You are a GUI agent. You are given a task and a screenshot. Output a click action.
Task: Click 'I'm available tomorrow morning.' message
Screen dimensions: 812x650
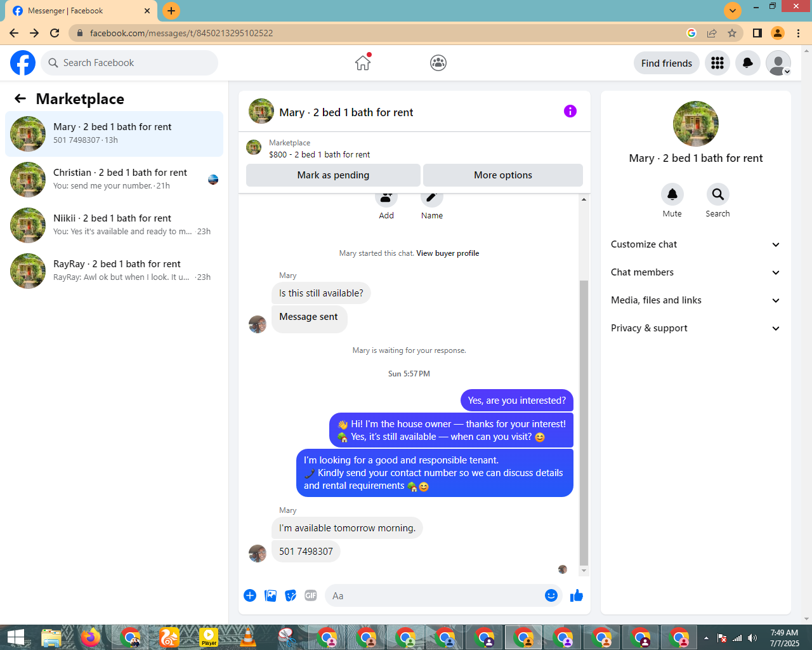[x=348, y=528]
